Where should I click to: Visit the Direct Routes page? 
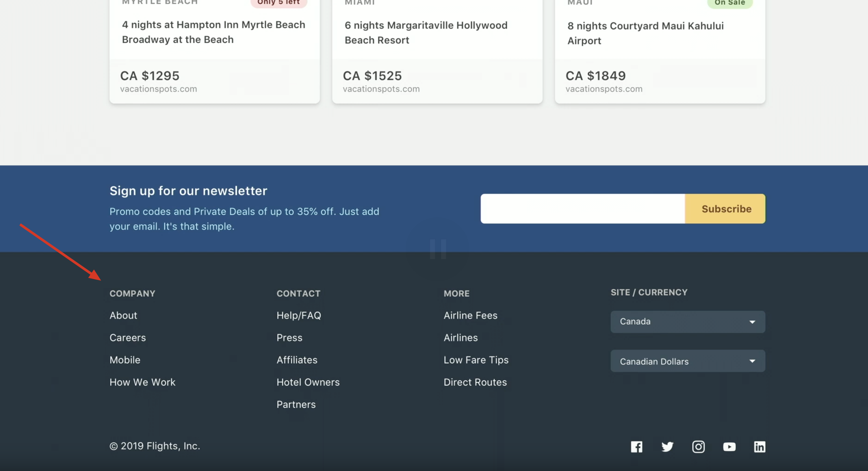pos(475,382)
